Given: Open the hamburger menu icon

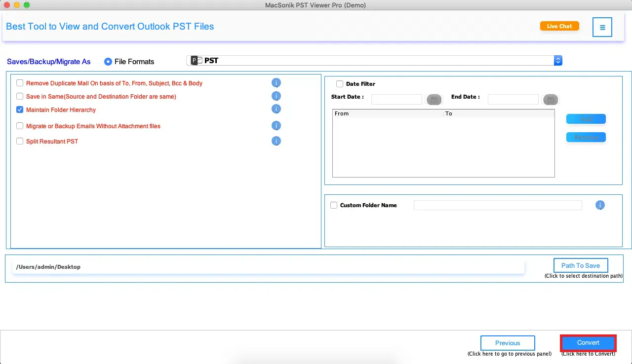Looking at the screenshot, I should pyautogui.click(x=602, y=28).
